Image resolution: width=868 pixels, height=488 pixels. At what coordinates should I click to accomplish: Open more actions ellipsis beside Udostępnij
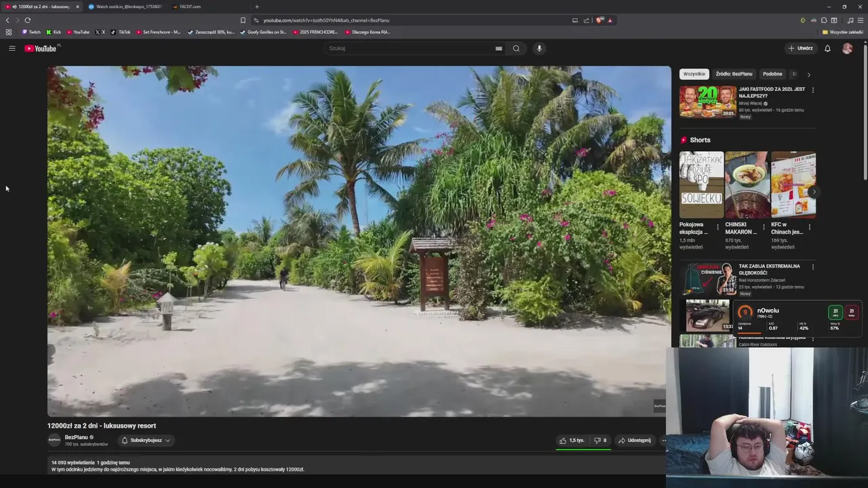(x=663, y=441)
